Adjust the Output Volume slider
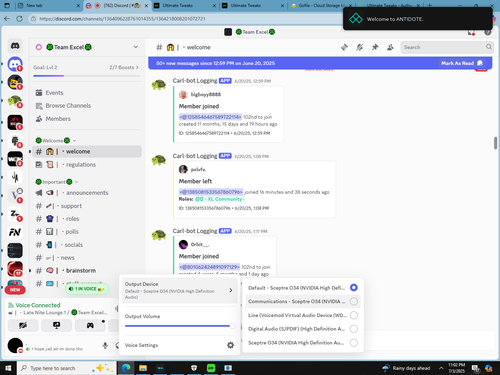The width and height of the screenshot is (500, 375). (x=180, y=326)
